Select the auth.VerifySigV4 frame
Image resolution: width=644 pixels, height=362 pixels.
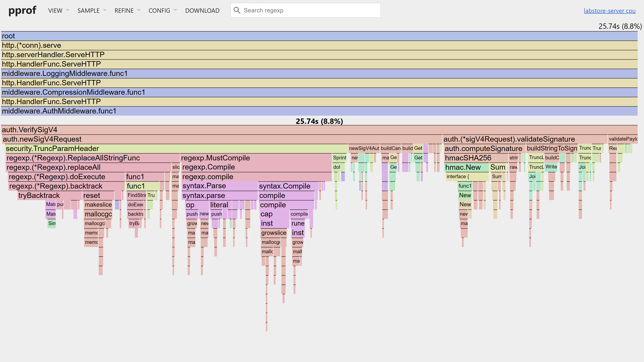coord(319,130)
